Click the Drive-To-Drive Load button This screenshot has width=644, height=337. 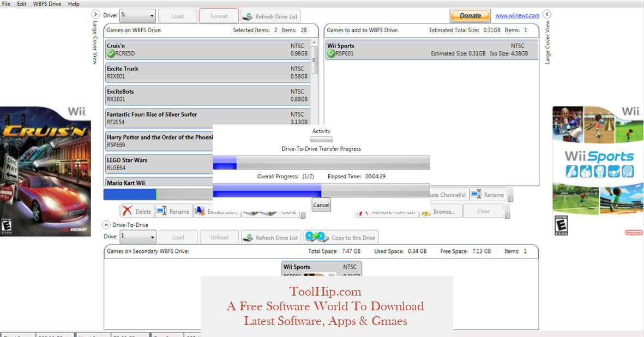[178, 237]
